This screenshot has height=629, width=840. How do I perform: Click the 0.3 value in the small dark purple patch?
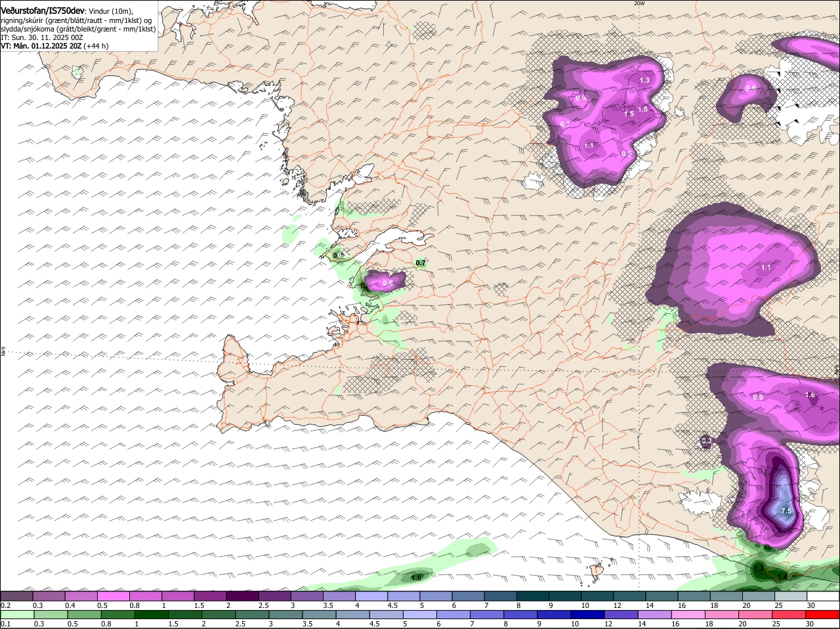(x=706, y=441)
